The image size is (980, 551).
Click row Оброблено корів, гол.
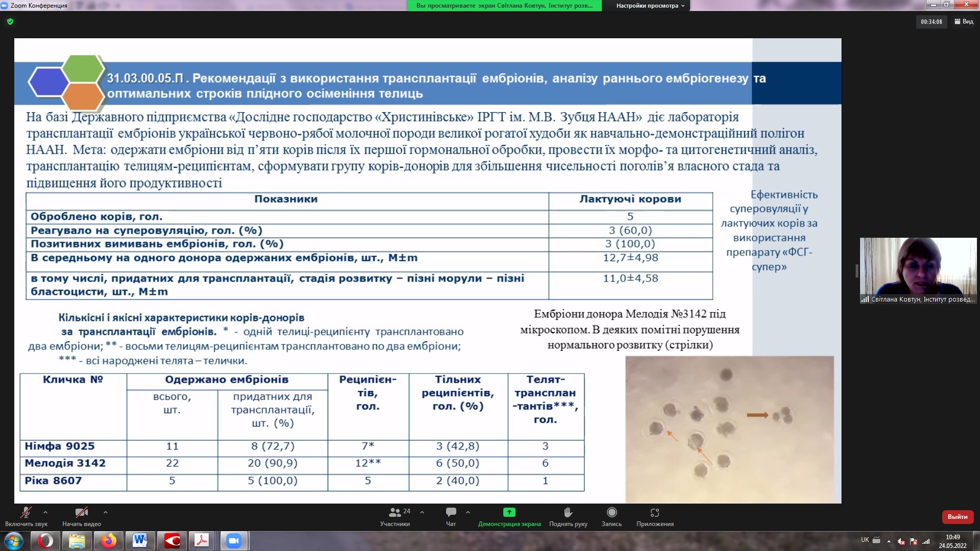(x=369, y=217)
